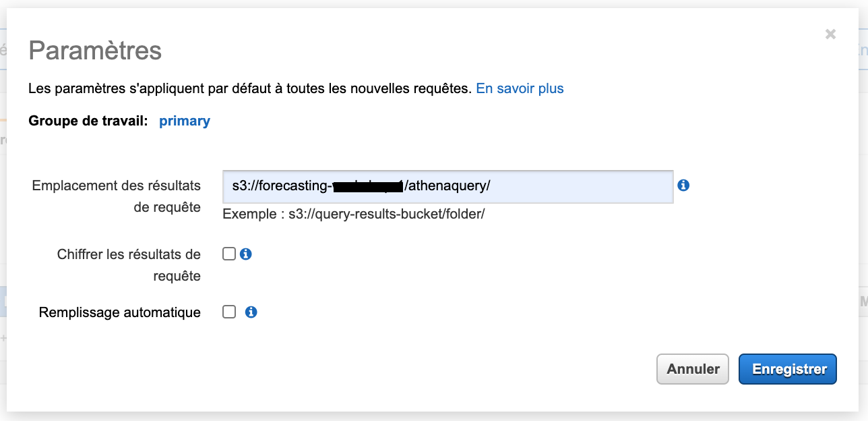This screenshot has width=868, height=421.
Task: Click info icon beside results location field
Action: [683, 185]
